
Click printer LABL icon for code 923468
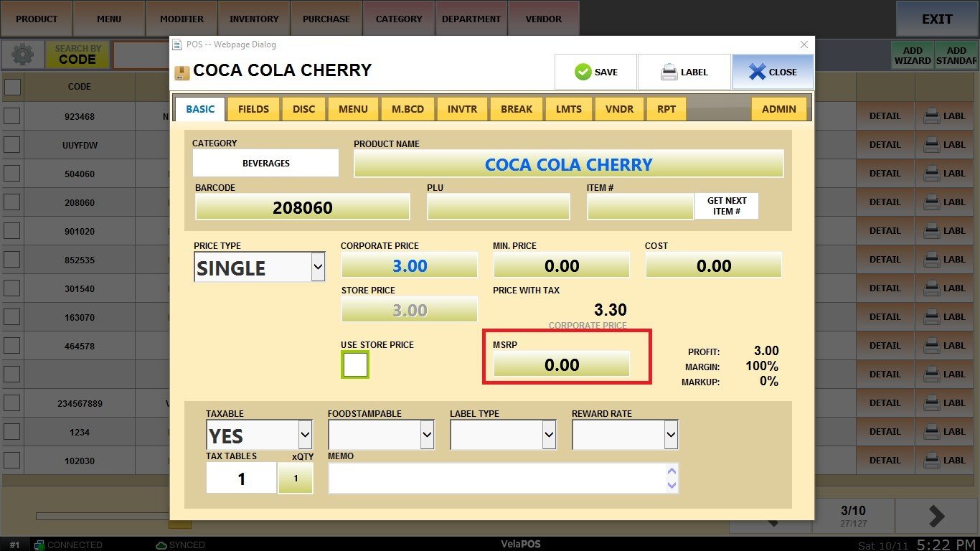click(932, 116)
